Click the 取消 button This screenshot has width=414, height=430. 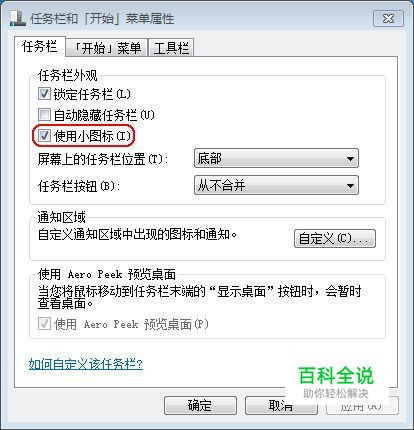point(281,405)
